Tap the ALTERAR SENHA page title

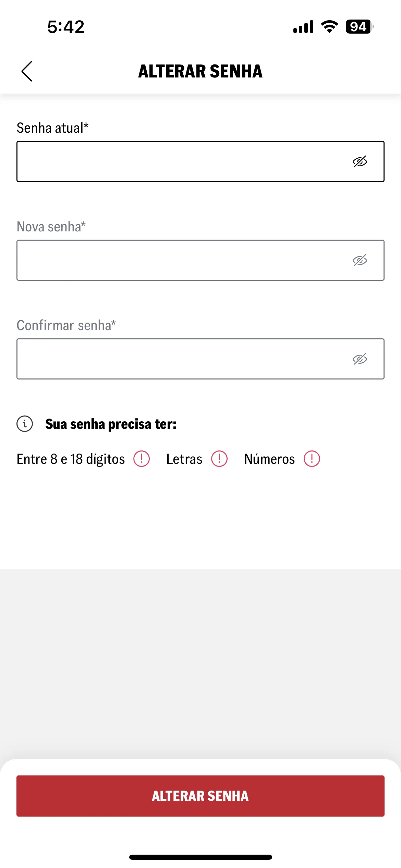click(x=200, y=71)
